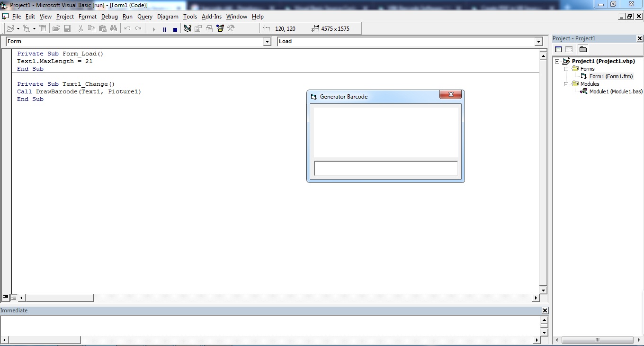Switch to Full Module View in code editor
This screenshot has width=644, height=346.
pos(14,298)
